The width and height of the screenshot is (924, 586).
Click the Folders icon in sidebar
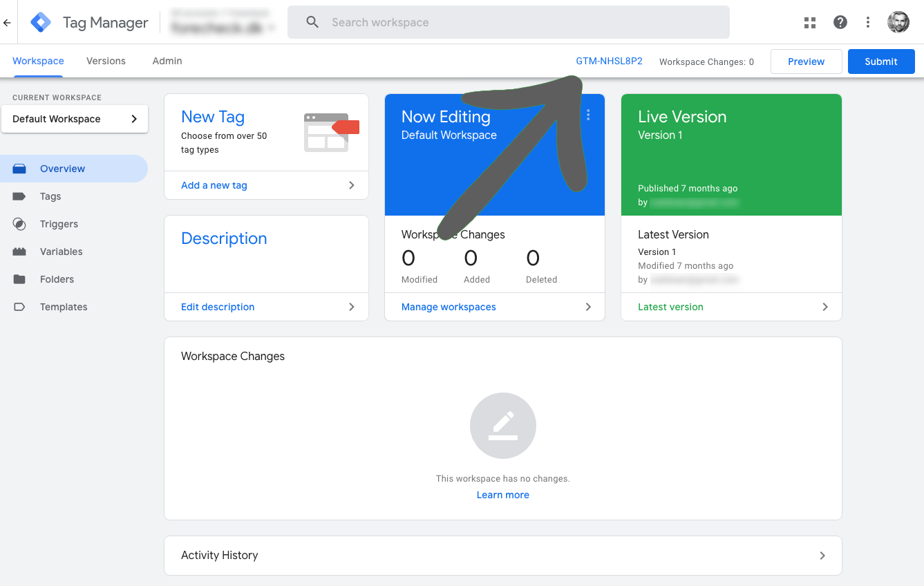click(19, 279)
